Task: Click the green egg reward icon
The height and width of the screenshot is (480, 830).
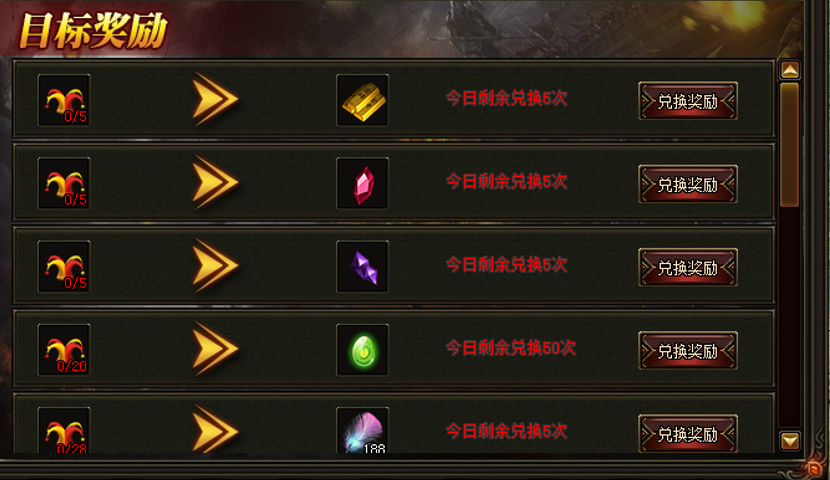Action: pos(363,350)
